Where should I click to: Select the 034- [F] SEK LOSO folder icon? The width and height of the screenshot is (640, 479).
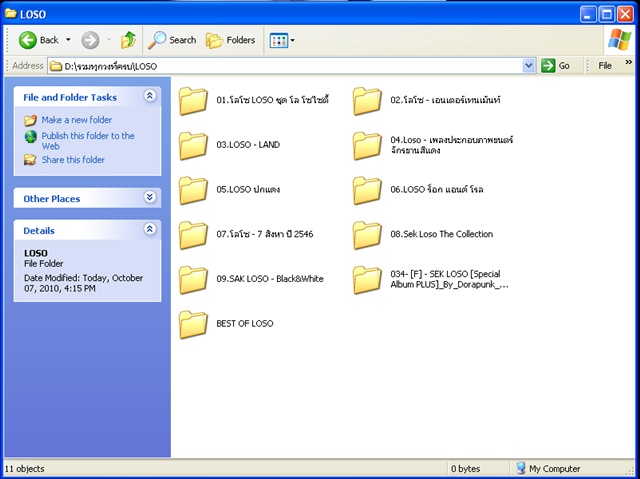(367, 280)
